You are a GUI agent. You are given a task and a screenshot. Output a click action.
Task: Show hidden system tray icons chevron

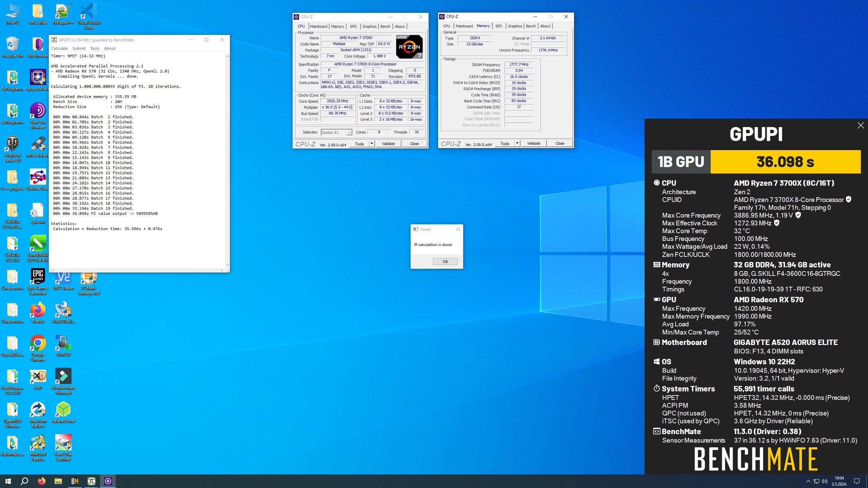click(808, 481)
